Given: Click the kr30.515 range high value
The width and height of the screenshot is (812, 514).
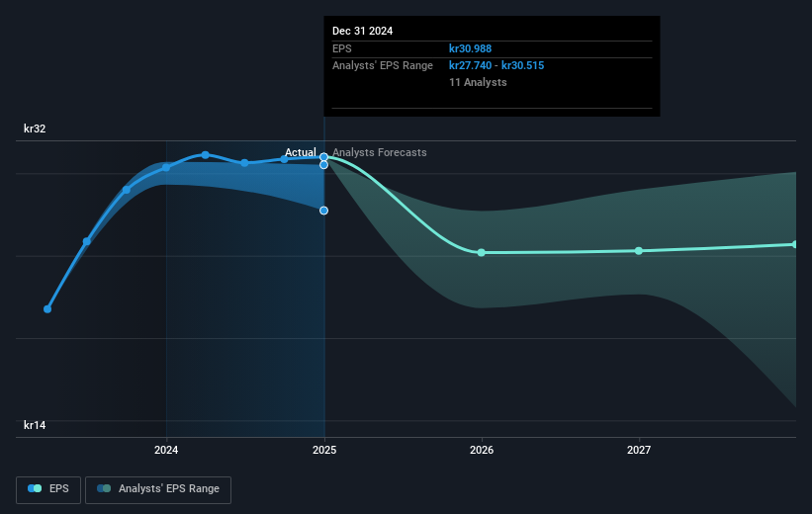Looking at the screenshot, I should pos(522,66).
